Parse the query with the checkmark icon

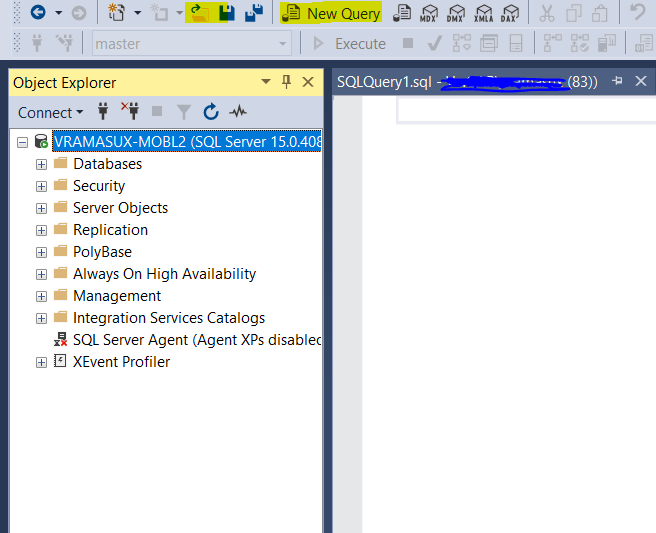(435, 43)
